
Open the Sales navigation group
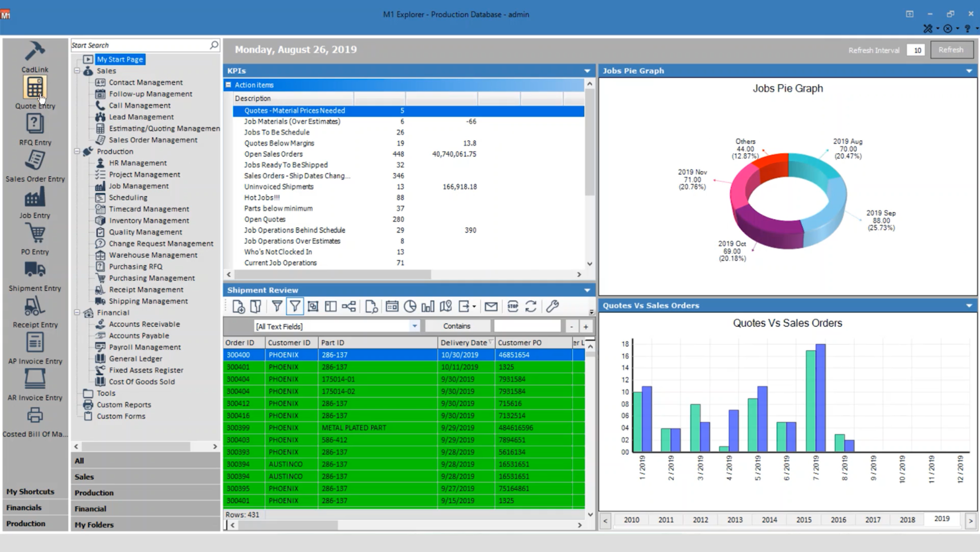point(146,477)
